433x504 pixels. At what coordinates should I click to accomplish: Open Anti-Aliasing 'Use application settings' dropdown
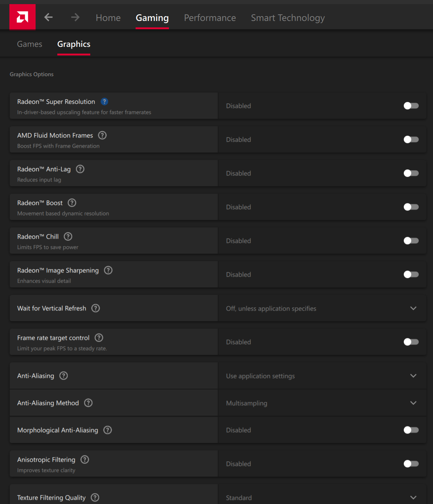click(322, 375)
